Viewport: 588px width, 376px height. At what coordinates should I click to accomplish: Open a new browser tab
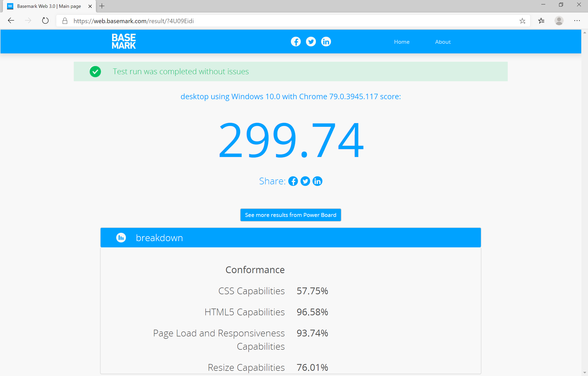point(102,6)
